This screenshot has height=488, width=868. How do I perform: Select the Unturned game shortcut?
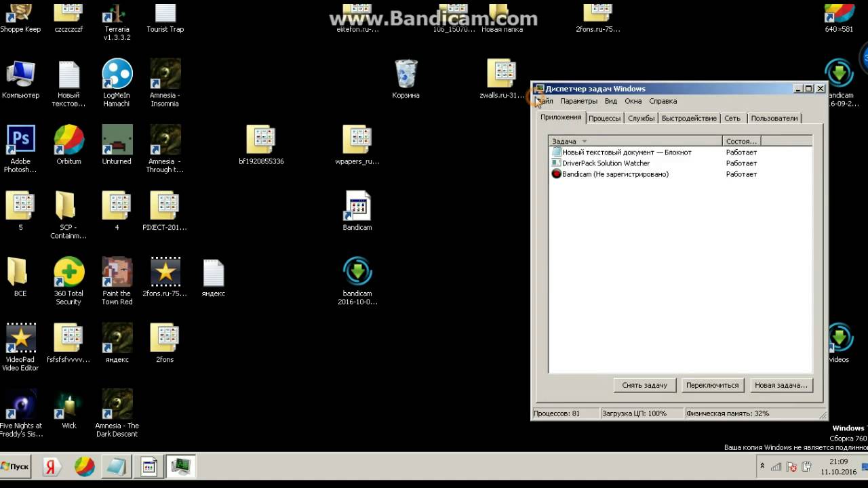[117, 145]
